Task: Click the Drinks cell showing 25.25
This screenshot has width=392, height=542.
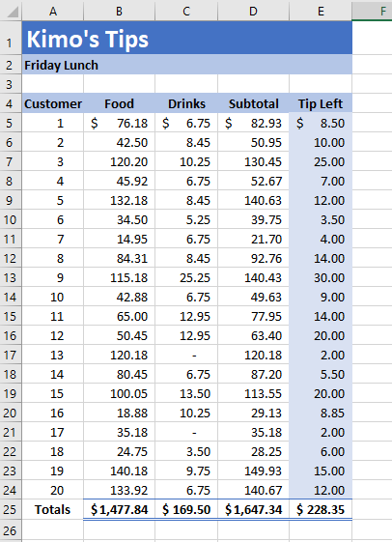Action: (x=186, y=277)
